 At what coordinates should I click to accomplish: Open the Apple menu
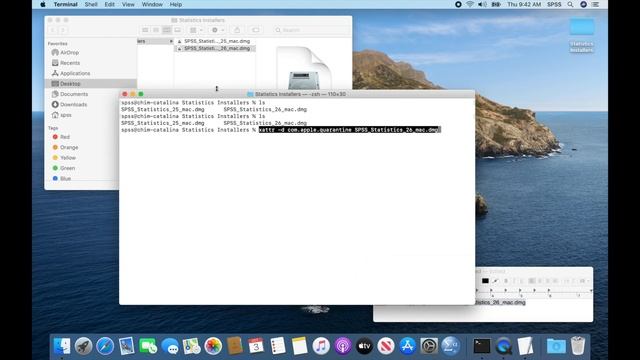(x=43, y=4)
